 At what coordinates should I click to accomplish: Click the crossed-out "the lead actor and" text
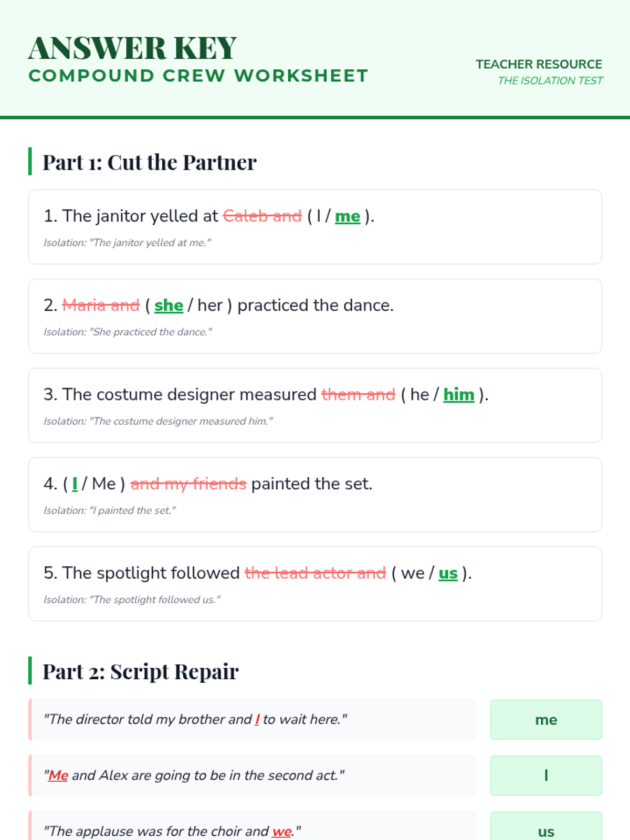pos(315,573)
